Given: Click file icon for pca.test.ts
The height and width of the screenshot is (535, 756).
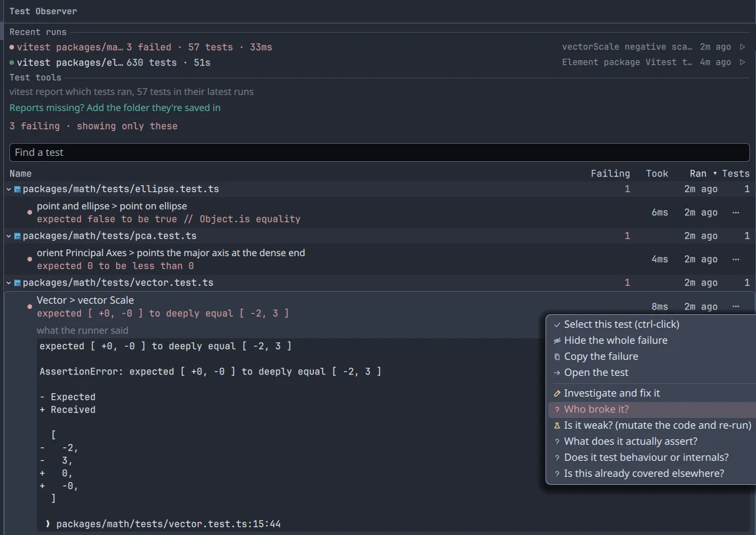Looking at the screenshot, I should pyautogui.click(x=17, y=236).
